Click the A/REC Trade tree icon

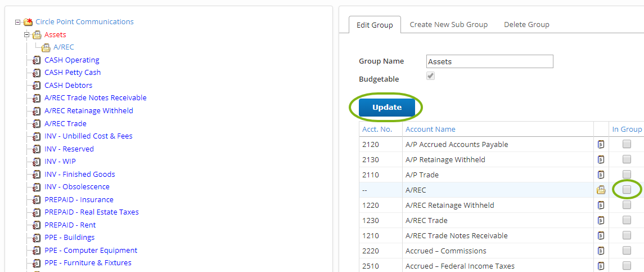[x=37, y=124]
